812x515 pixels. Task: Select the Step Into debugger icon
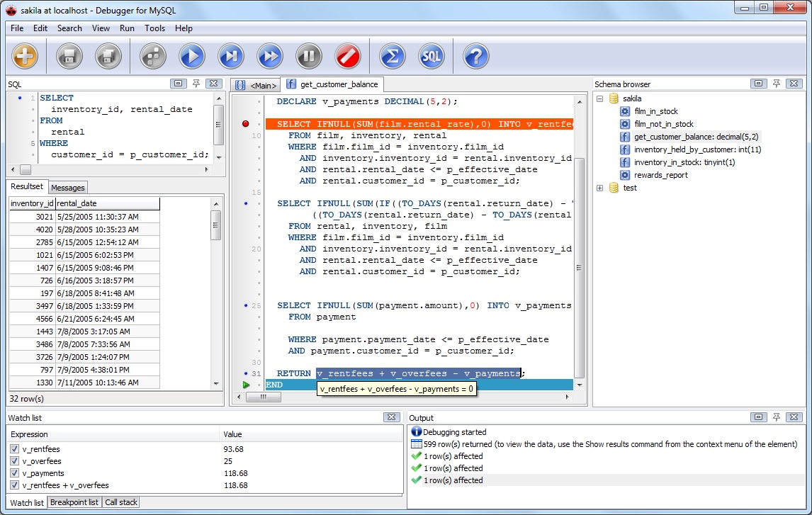click(230, 56)
